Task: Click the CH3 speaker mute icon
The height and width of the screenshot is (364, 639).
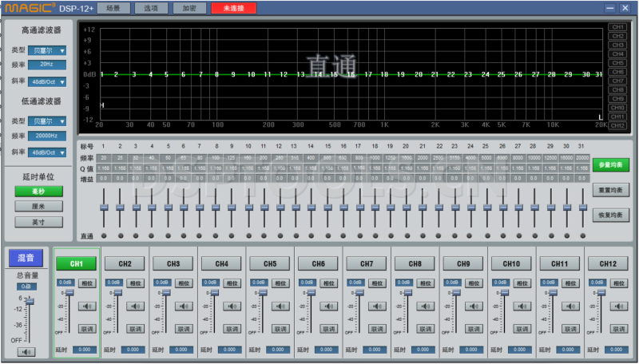Action: [183, 306]
